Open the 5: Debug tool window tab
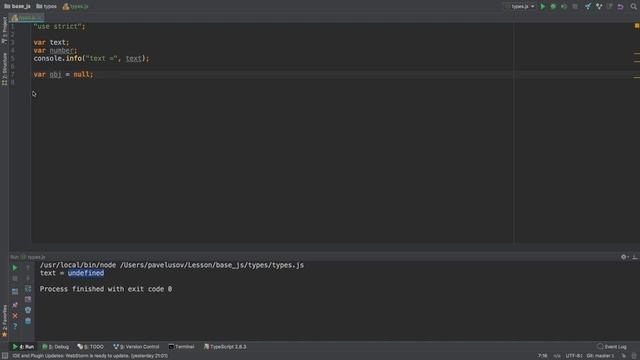This screenshot has width=640, height=360. point(56,347)
